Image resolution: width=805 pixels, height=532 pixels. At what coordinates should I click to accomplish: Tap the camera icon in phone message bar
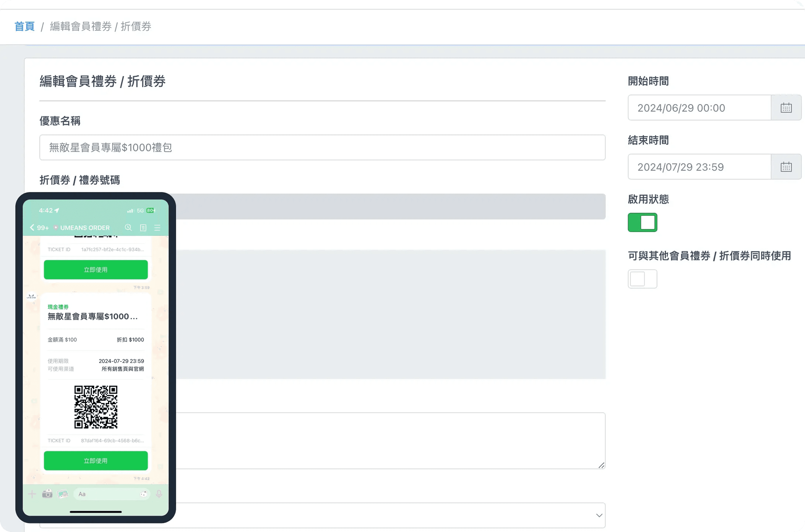tap(47, 494)
